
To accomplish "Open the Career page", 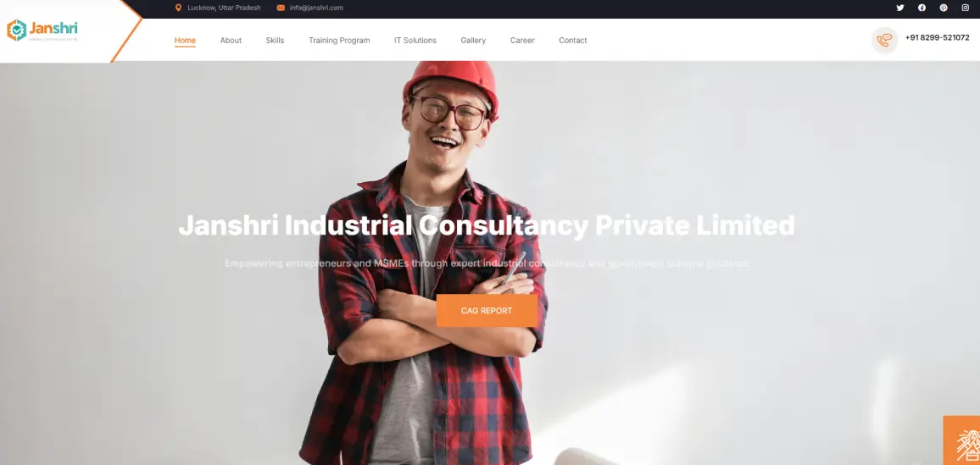I will 522,40.
